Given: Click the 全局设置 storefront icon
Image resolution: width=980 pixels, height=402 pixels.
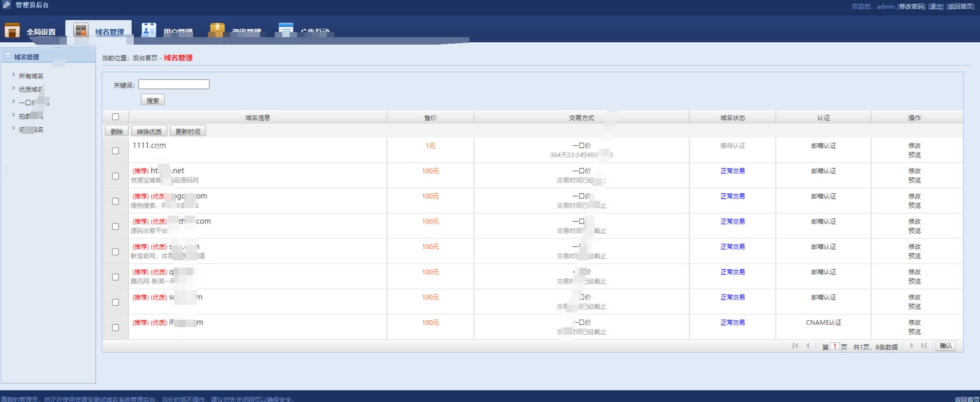Looking at the screenshot, I should tap(12, 30).
